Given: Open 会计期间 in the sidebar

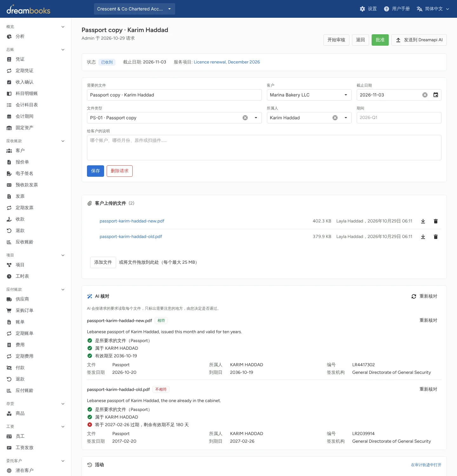Looking at the screenshot, I should tap(36, 116).
